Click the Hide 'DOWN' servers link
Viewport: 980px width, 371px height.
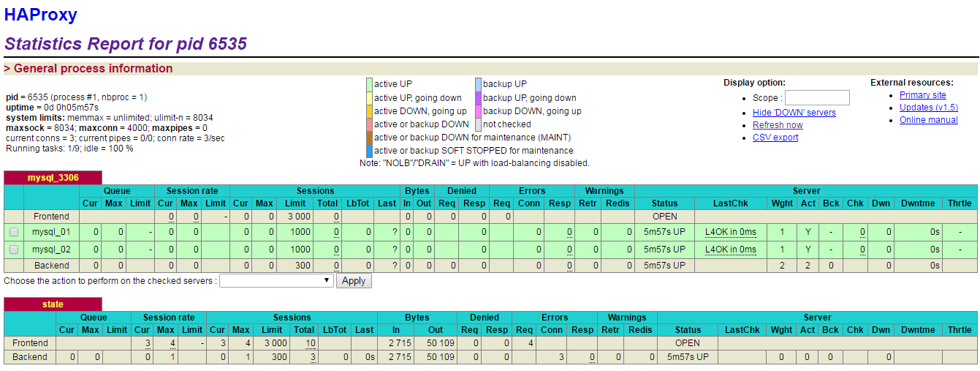(794, 113)
